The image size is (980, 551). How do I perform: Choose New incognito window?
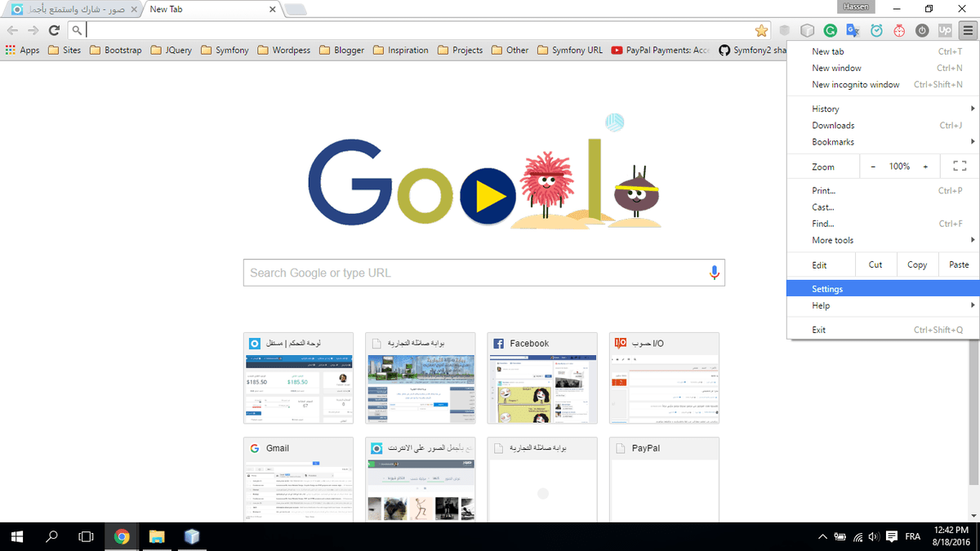(883, 84)
